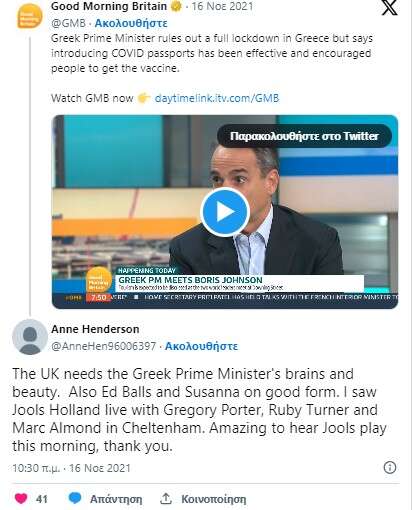Viewport: 413px width, 510px height.
Task: Click the share upload arrow icon
Action: pyautogui.click(x=166, y=498)
